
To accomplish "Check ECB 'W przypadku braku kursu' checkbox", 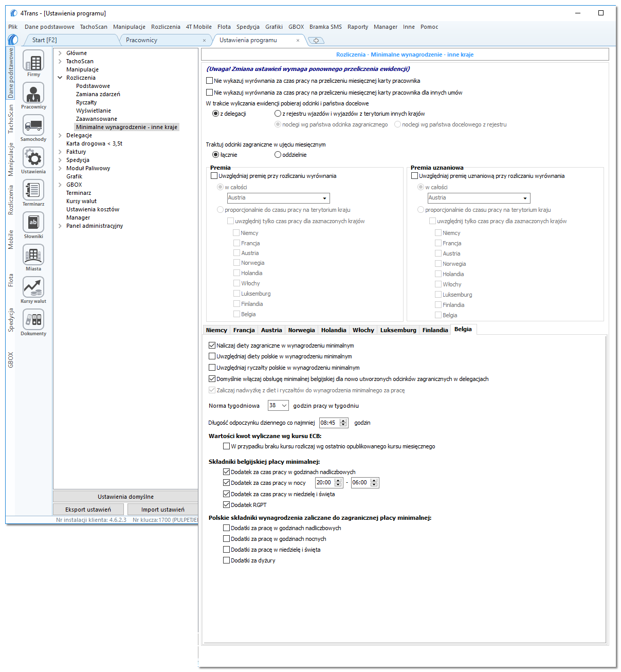I will coord(227,446).
